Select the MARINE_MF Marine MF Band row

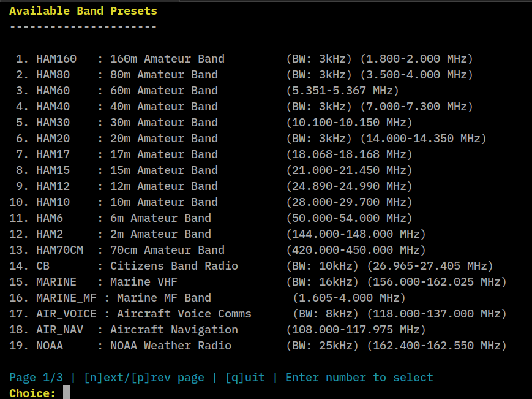[208, 298]
